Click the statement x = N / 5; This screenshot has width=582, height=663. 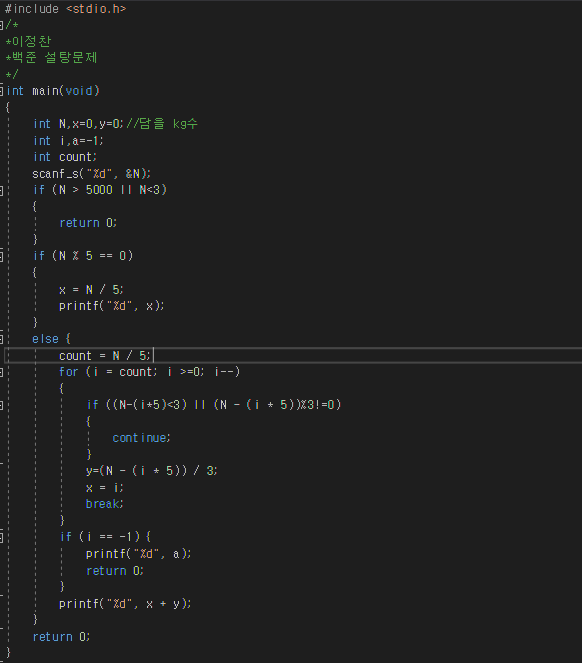[91, 290]
